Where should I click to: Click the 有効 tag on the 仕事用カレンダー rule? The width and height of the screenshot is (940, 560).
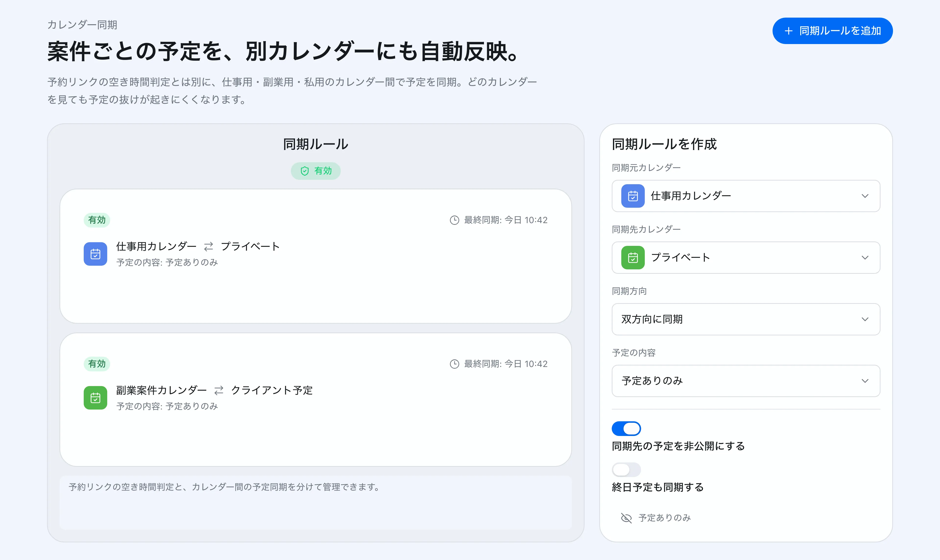click(x=97, y=220)
